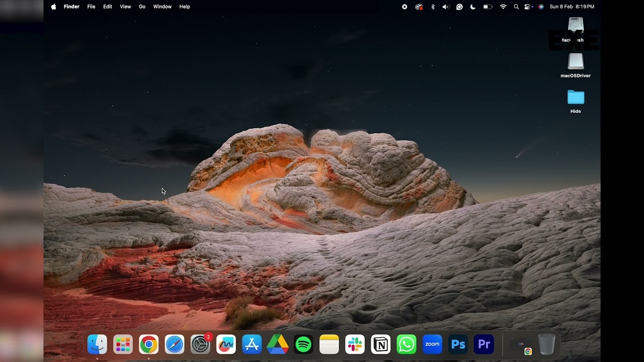Open the battery status in the menu bar
The width and height of the screenshot is (644, 362).
488,7
